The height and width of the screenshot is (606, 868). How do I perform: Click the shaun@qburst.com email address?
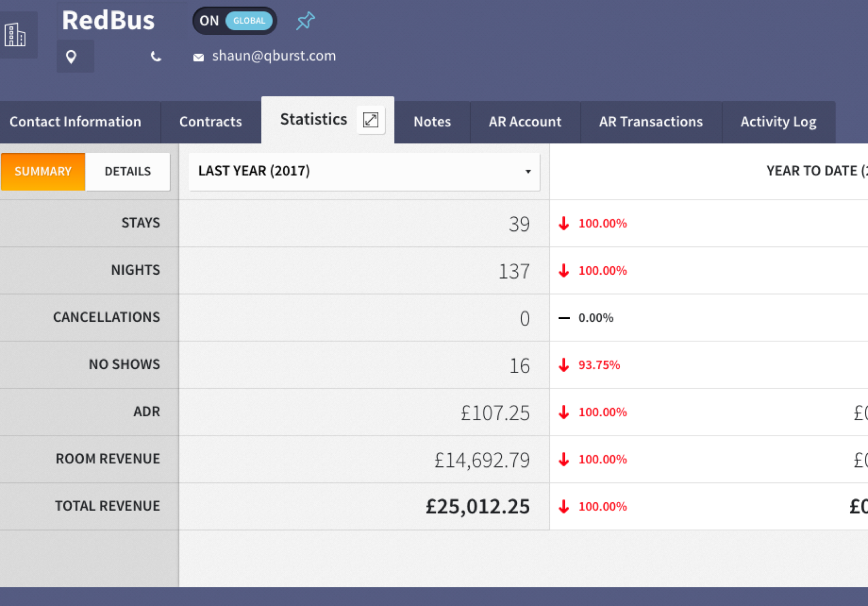[274, 56]
